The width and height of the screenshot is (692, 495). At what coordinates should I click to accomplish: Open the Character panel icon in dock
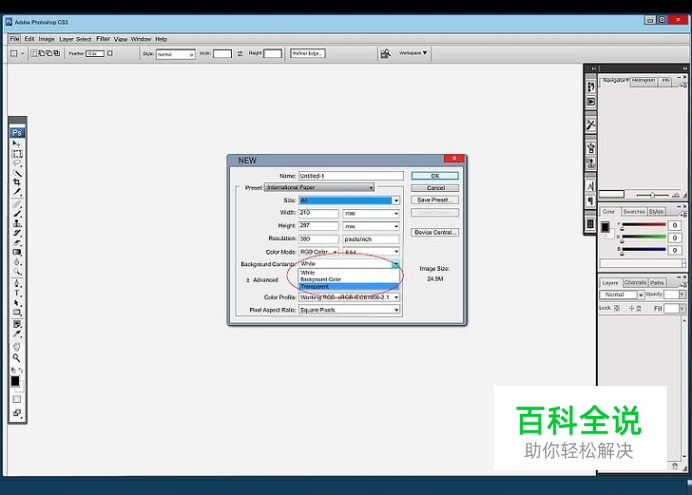click(590, 186)
